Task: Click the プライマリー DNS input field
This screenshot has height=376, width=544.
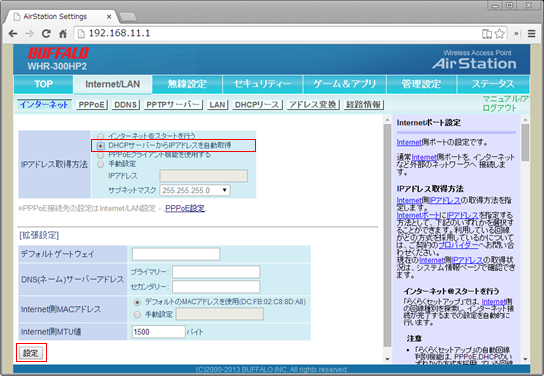Action: (216, 272)
